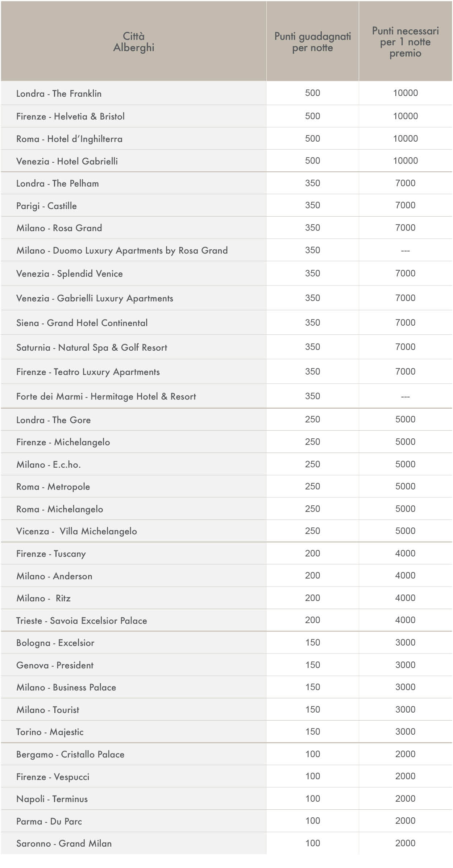Select the Londra - The Franklin row
Screen dimensions: 453x868
point(226,93)
